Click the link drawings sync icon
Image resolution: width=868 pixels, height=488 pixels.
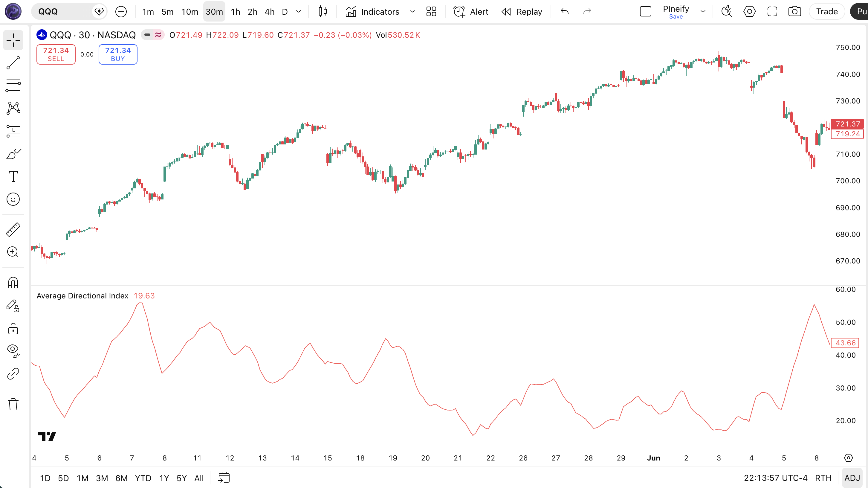tap(13, 374)
